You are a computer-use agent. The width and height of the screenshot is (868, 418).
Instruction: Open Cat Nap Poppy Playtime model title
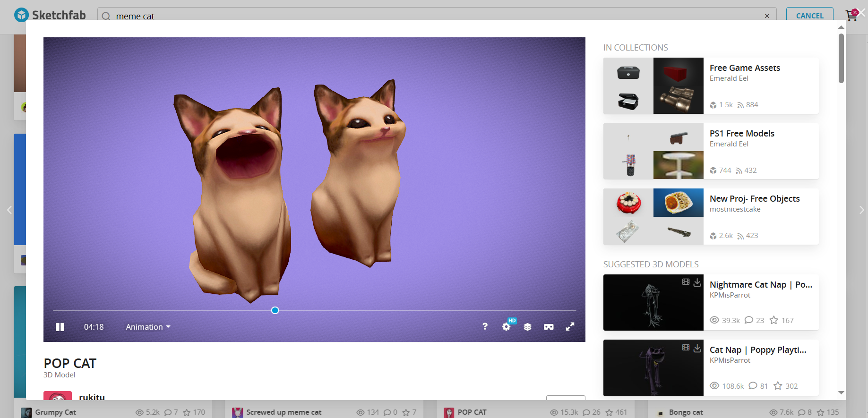tap(758, 350)
